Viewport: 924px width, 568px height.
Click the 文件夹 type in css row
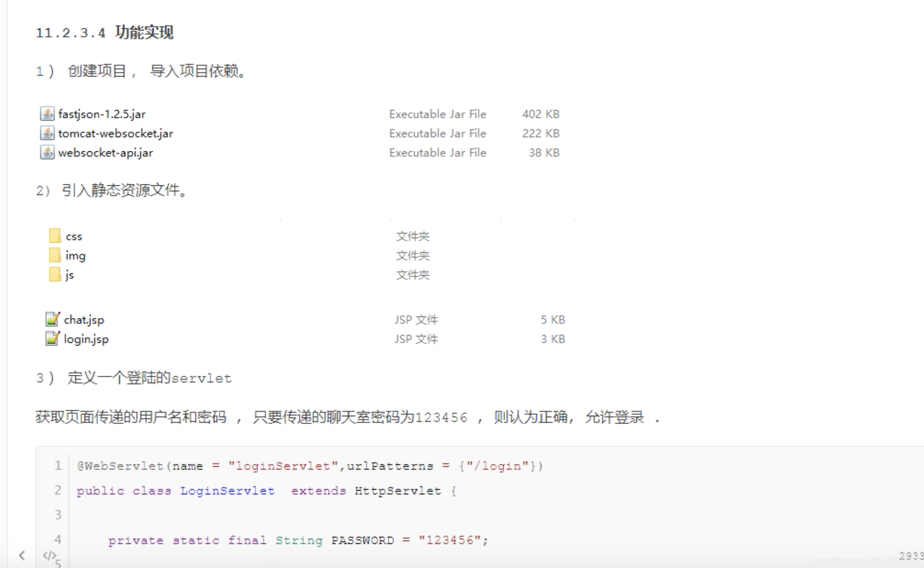pos(413,236)
